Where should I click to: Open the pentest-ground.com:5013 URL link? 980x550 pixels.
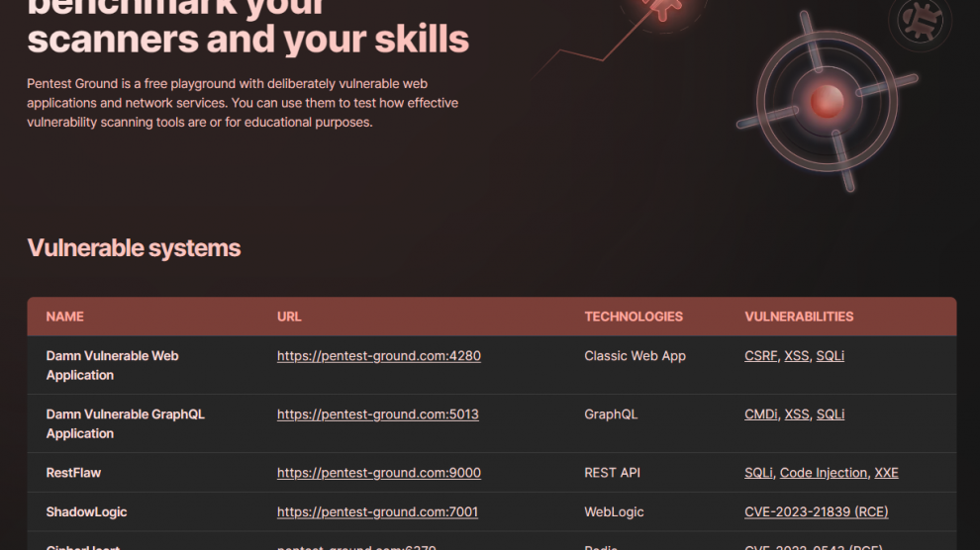click(x=377, y=414)
